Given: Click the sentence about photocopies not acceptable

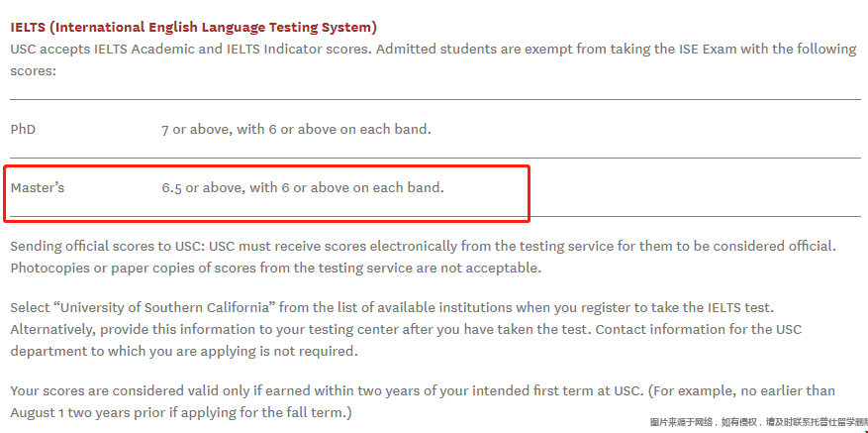Looking at the screenshot, I should pos(275,269).
